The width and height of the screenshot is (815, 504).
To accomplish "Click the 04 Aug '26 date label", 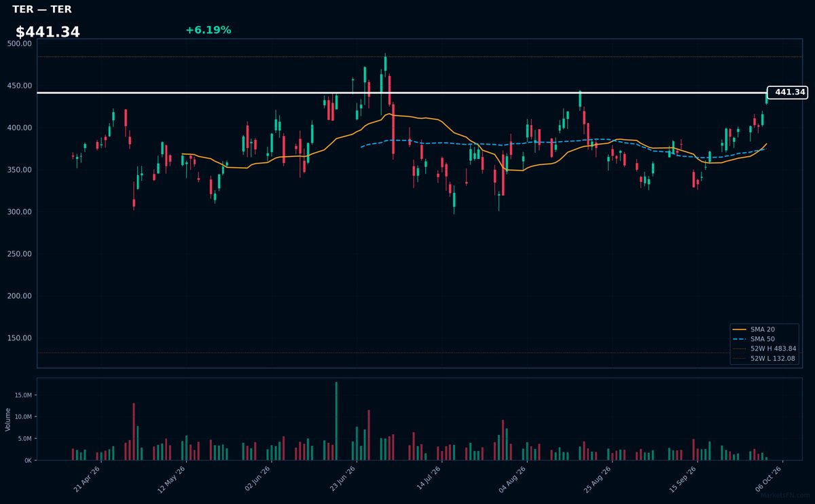I will point(513,478).
